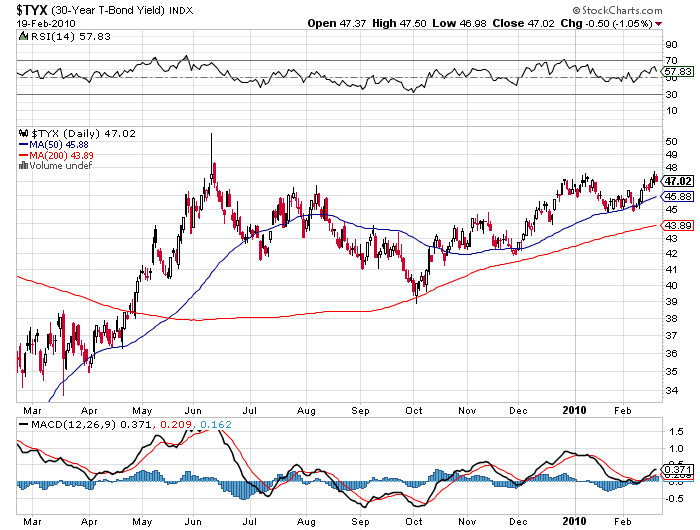Click the 43.89 MA(200) tag on price axis
Screen dimensions: 700x530
(678, 225)
